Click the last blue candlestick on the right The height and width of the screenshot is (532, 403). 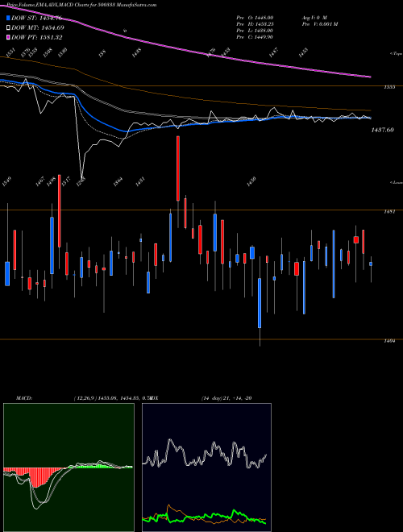pos(371,264)
